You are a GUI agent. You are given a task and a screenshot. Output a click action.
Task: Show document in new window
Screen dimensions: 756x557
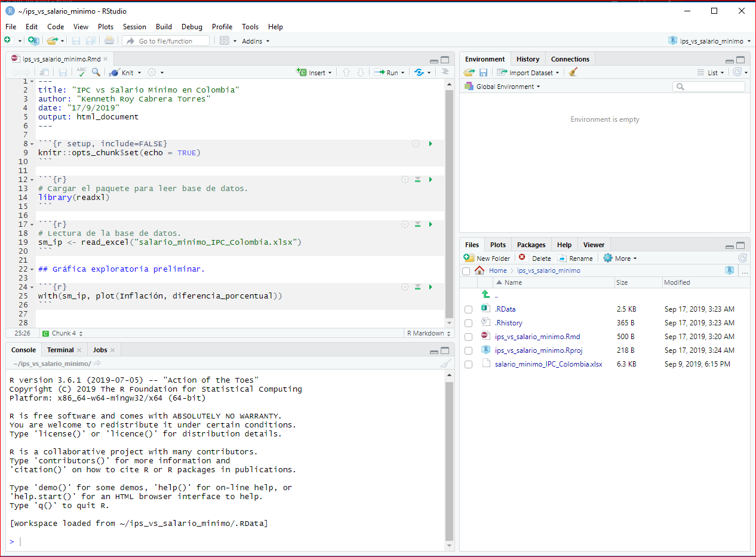(x=45, y=72)
